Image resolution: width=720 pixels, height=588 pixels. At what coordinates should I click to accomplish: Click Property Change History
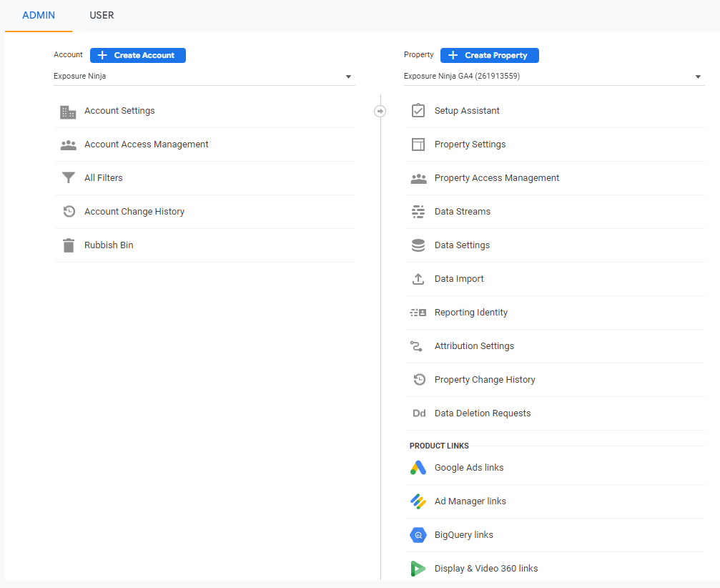(485, 379)
